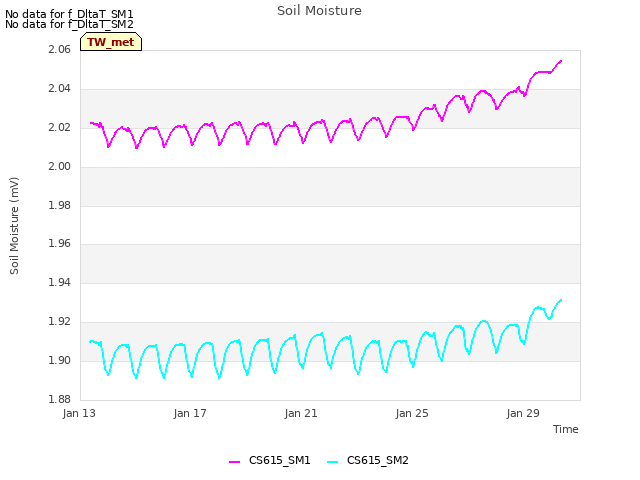This screenshot has height=480, width=640.
Task: Click the Time axis label
Action: click(565, 429)
